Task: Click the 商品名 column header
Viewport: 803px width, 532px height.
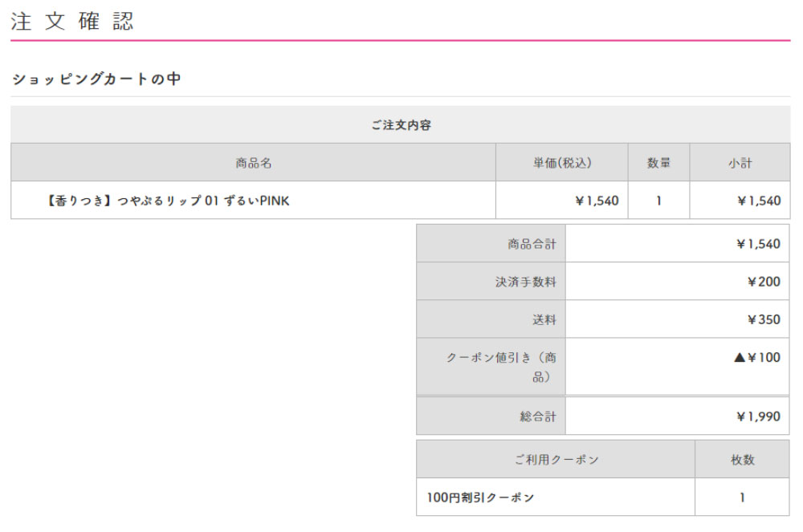Action: pos(254,163)
